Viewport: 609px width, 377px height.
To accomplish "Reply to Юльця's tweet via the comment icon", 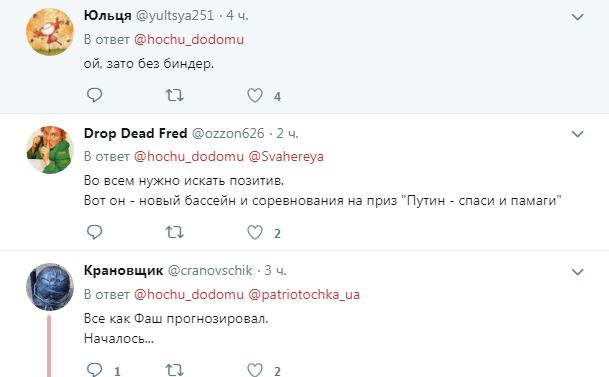I will [x=94, y=95].
